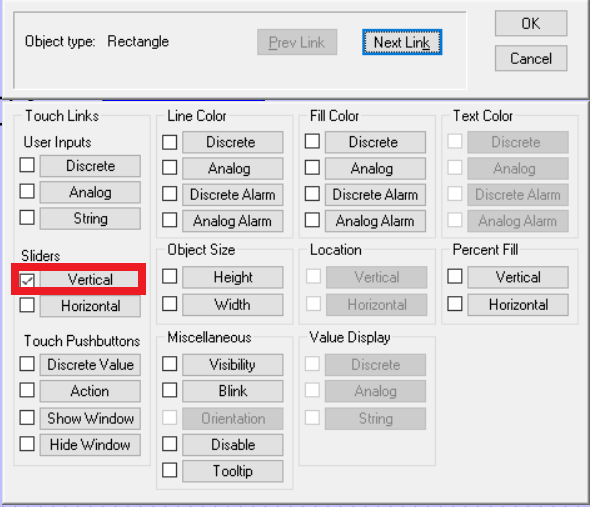590x507 pixels.
Task: Tick the User Inputs Analog checkbox
Action: coord(27,191)
